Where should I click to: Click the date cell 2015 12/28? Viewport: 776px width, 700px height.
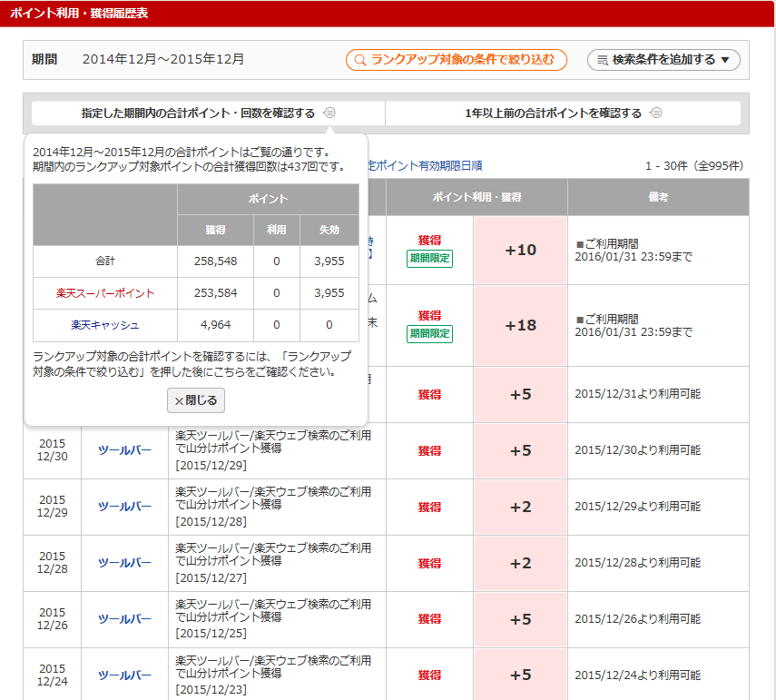pos(52,563)
